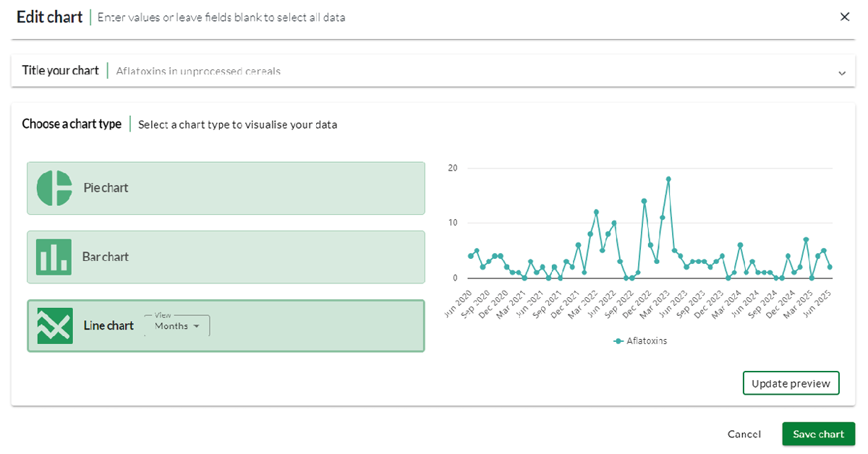The image size is (868, 454).
Task: Click the Dec 2022 x-axis label
Action: [x=637, y=304]
